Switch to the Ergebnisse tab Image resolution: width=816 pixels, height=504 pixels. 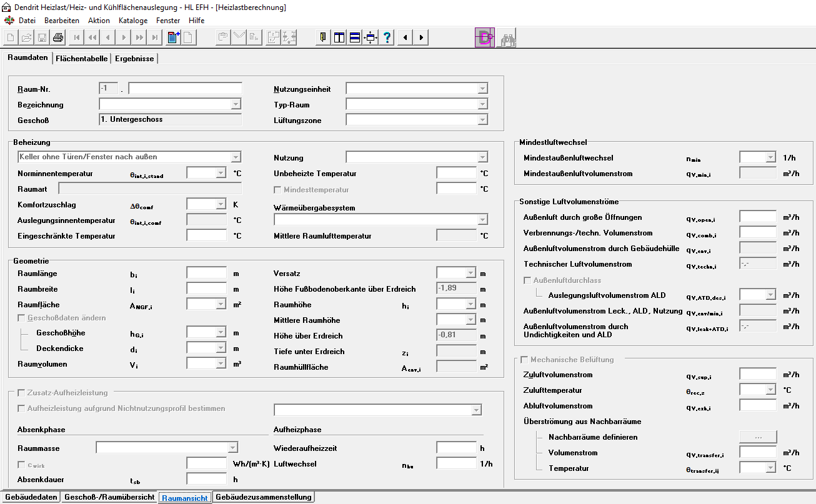click(134, 59)
